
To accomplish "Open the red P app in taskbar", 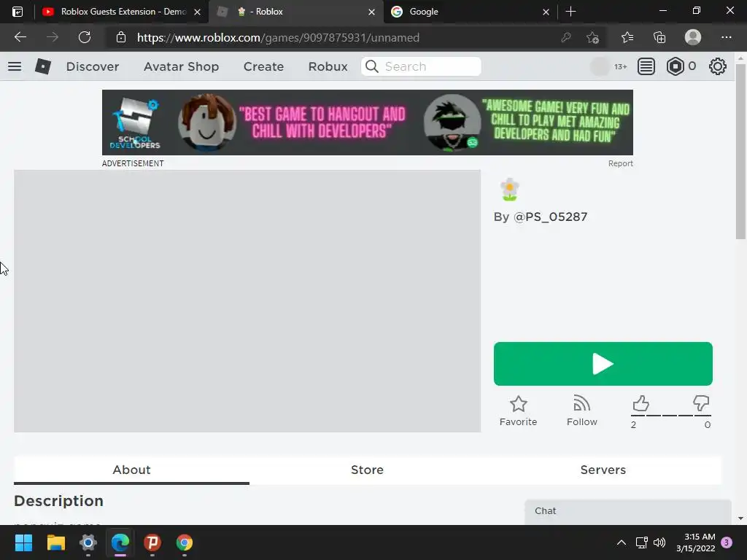I will point(152,542).
